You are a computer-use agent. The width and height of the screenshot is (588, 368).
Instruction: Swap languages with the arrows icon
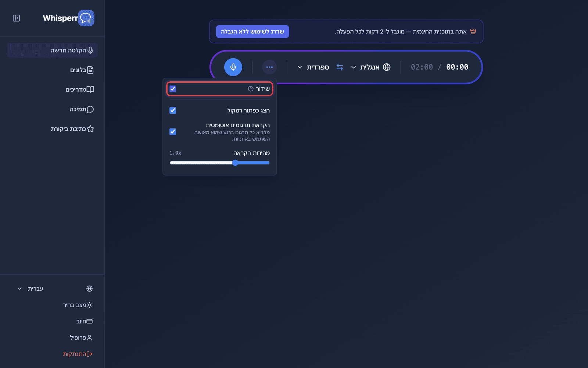pyautogui.click(x=340, y=67)
